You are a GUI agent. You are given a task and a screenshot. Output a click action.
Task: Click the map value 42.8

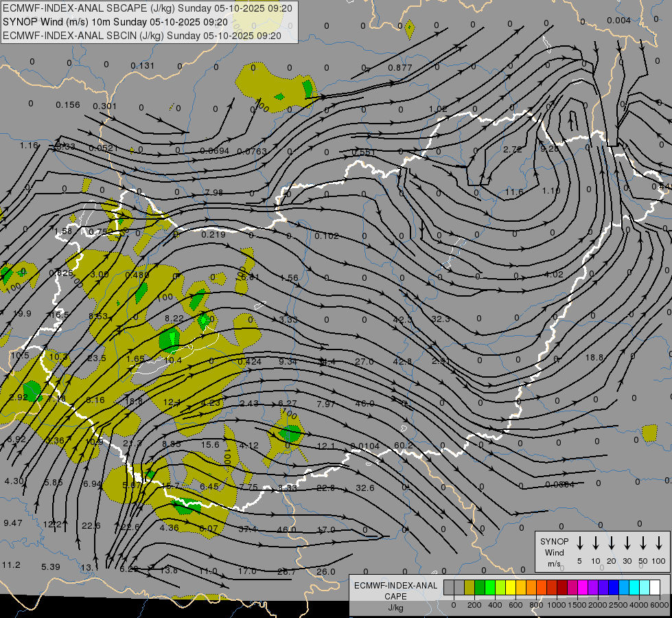[402, 362]
